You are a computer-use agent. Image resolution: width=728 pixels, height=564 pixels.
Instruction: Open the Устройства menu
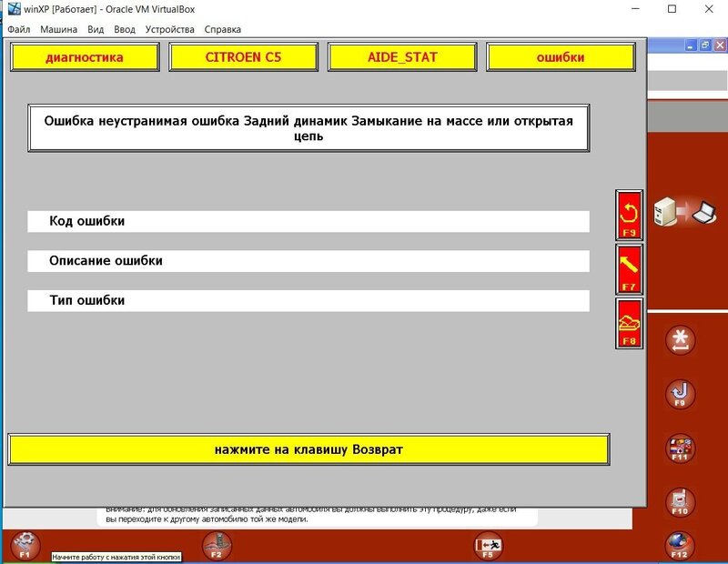pos(169,29)
